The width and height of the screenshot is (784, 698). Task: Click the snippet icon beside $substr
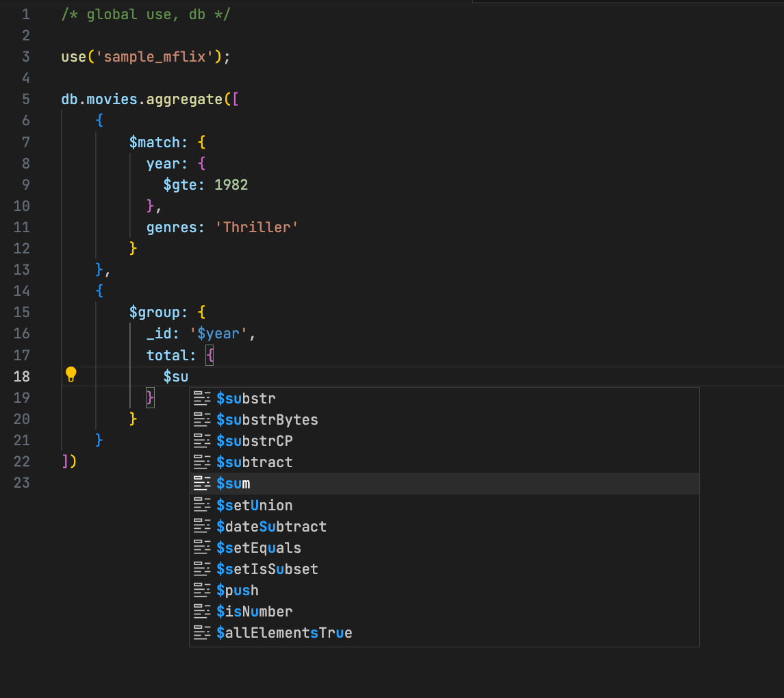coord(202,398)
